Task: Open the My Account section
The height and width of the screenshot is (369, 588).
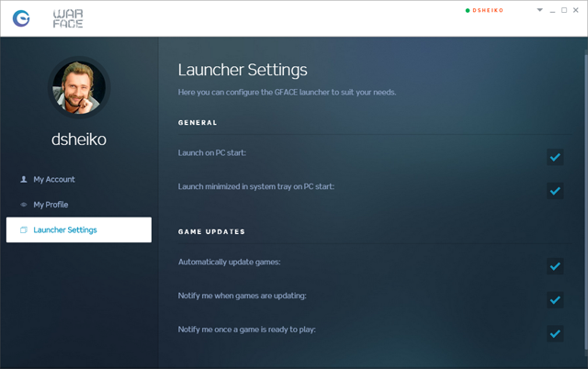Action: pyautogui.click(x=53, y=180)
